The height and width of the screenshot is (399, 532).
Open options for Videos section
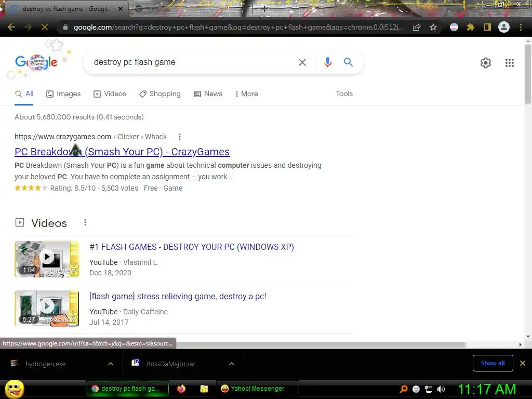click(85, 222)
